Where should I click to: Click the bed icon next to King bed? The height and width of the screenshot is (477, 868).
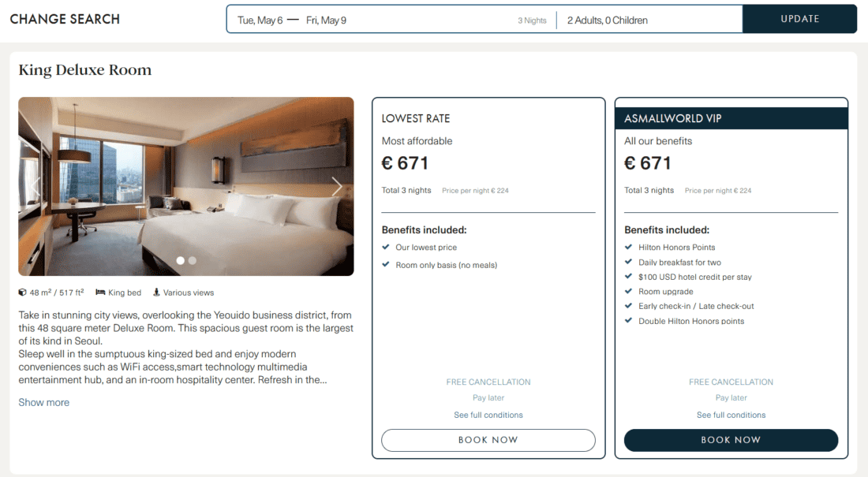coord(100,293)
